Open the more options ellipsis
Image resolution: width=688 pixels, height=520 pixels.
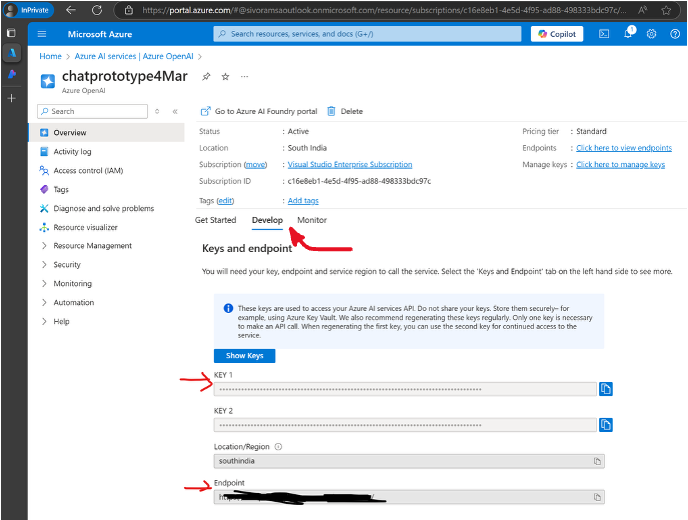[x=244, y=77]
